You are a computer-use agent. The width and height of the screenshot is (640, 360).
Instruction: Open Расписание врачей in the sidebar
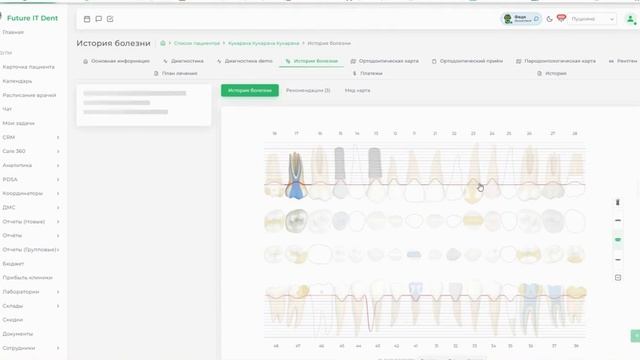click(x=29, y=95)
